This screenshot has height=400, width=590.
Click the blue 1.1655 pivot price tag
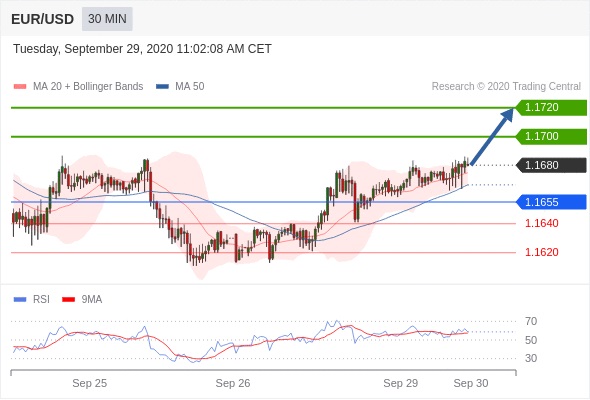pyautogui.click(x=551, y=202)
